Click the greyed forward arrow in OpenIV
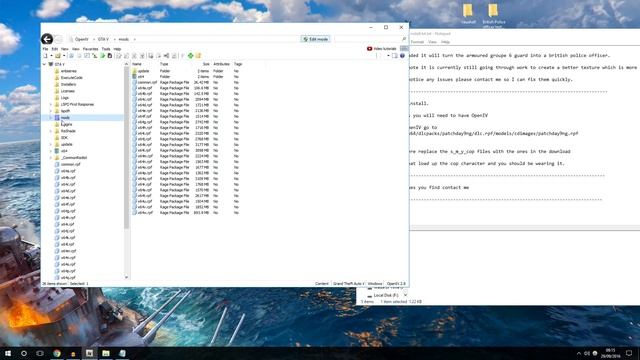The image size is (640, 360). click(59, 39)
